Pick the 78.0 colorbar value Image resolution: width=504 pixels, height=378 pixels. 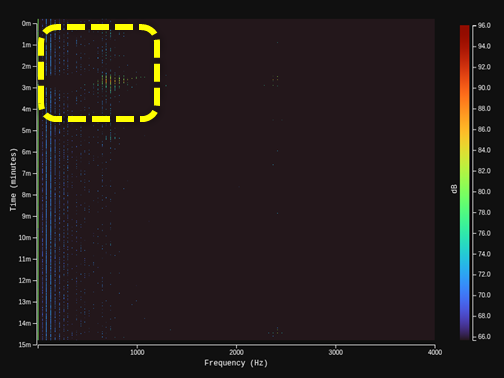[x=484, y=212]
